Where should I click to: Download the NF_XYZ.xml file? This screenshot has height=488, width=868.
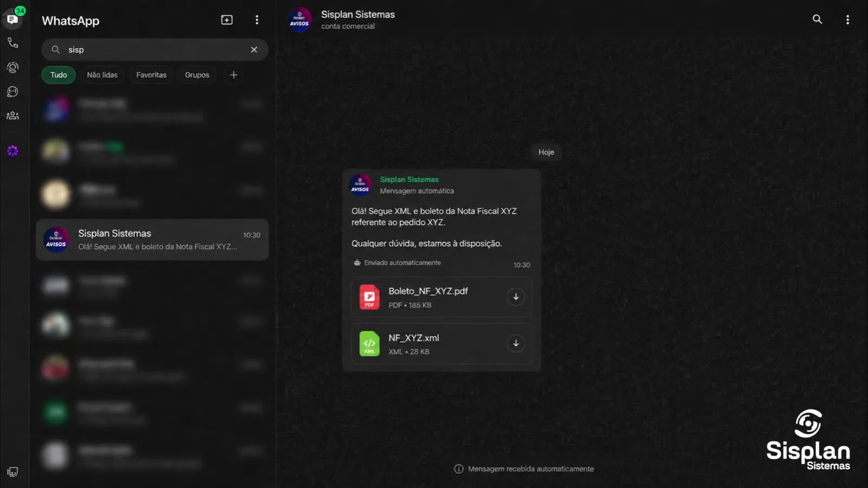coord(516,343)
